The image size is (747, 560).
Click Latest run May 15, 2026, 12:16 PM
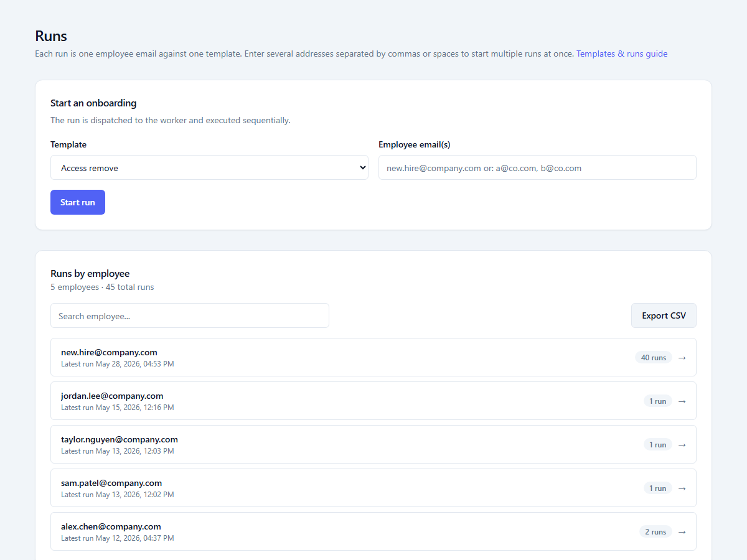coord(118,408)
